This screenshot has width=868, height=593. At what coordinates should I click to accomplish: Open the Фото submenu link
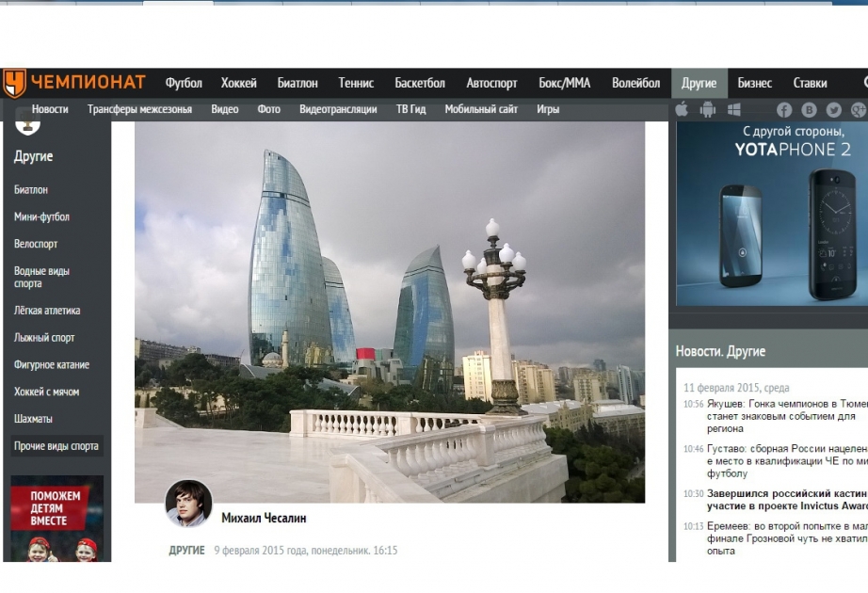(x=269, y=109)
